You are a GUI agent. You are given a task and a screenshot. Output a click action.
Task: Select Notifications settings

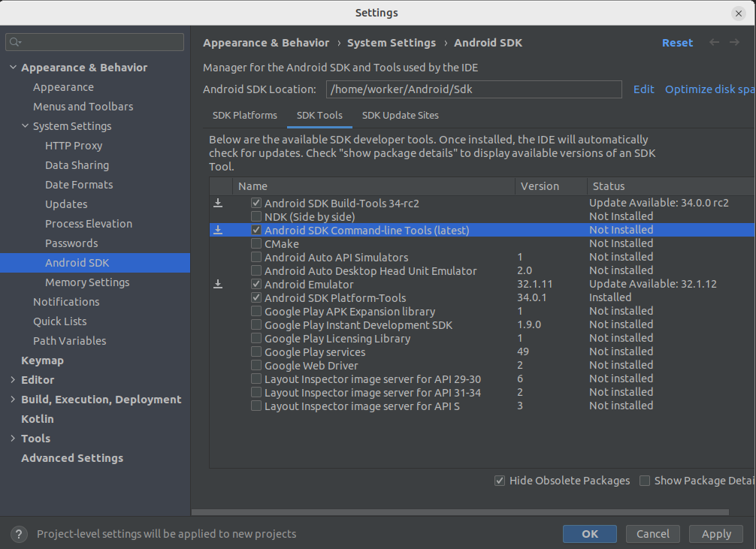67,302
